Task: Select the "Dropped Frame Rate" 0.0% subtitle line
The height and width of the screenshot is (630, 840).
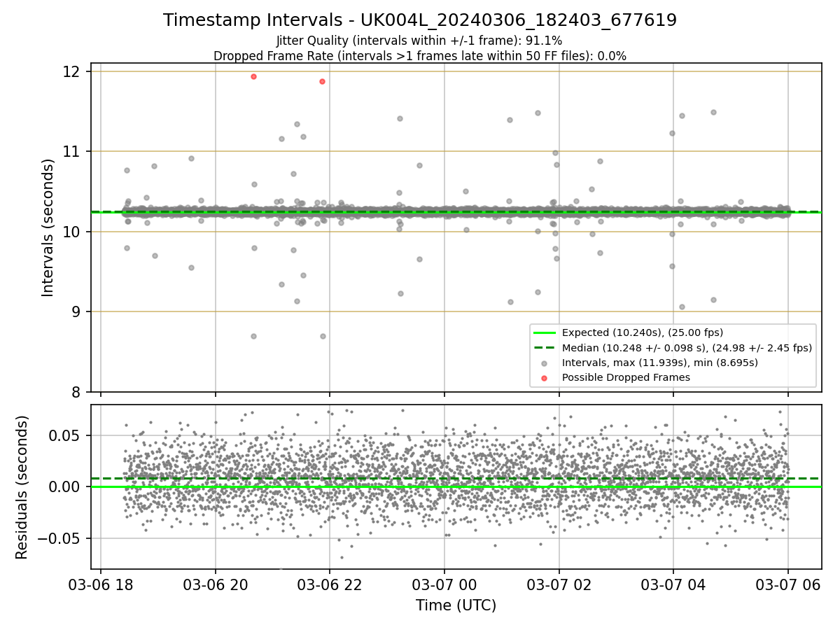Action: (420, 56)
